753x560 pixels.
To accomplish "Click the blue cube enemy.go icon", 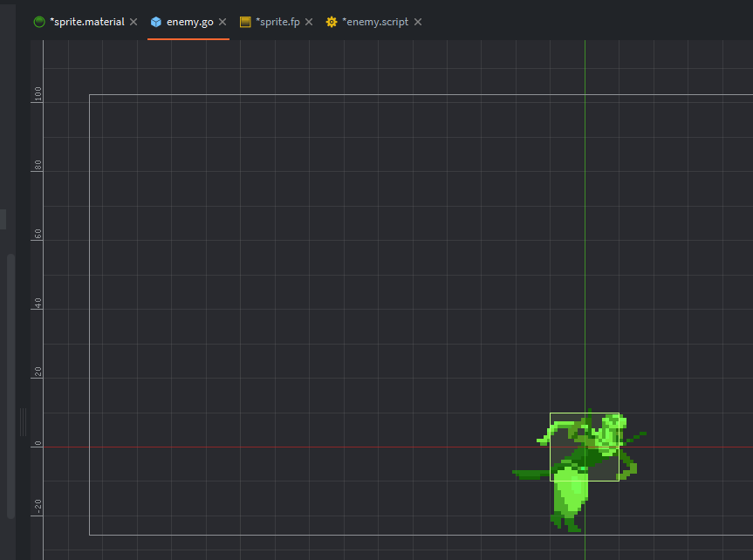I will [156, 22].
